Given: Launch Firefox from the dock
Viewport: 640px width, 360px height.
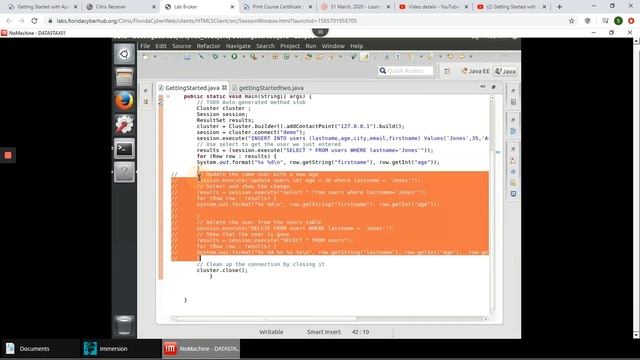Looking at the screenshot, I should pos(124,101).
